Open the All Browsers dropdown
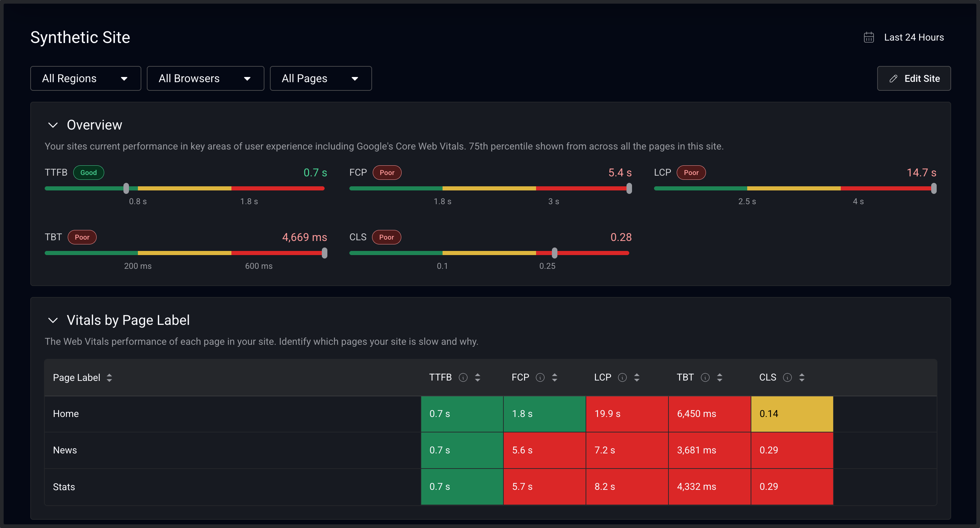980x528 pixels. pos(205,78)
